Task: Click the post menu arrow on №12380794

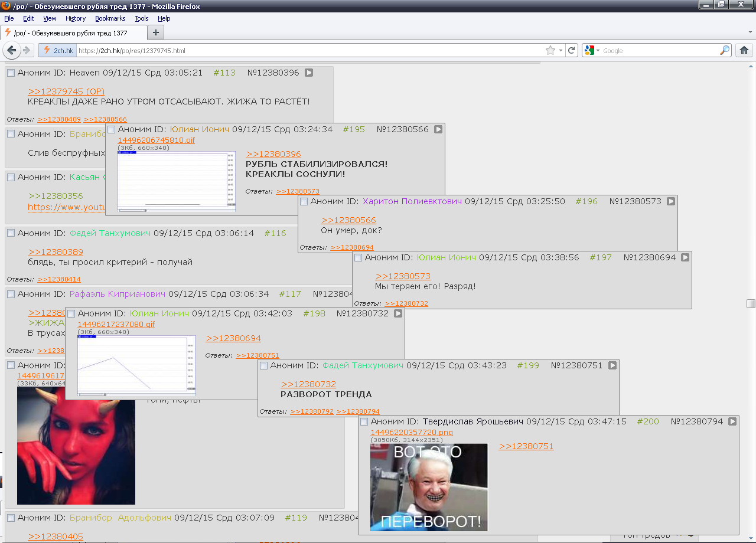Action: click(x=732, y=421)
